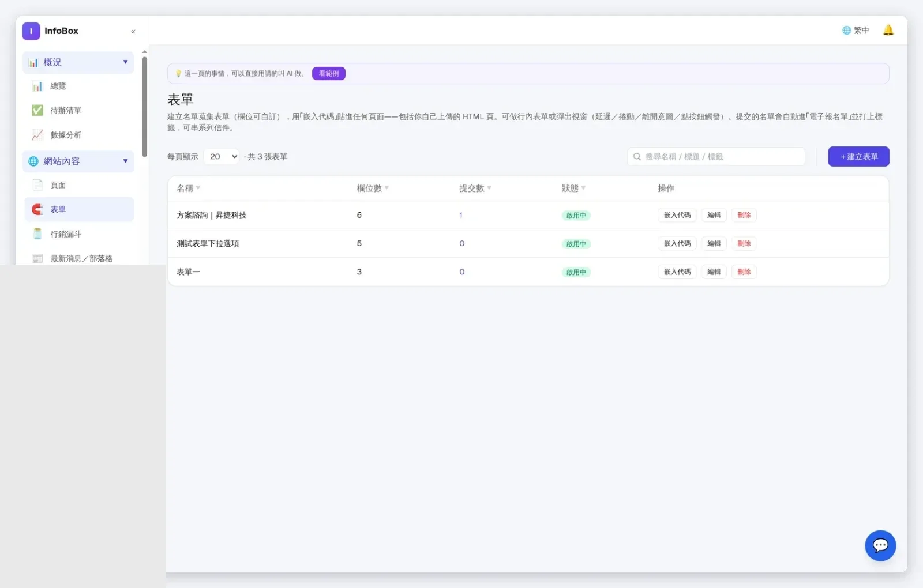Collapse the 概況 section

(78, 62)
